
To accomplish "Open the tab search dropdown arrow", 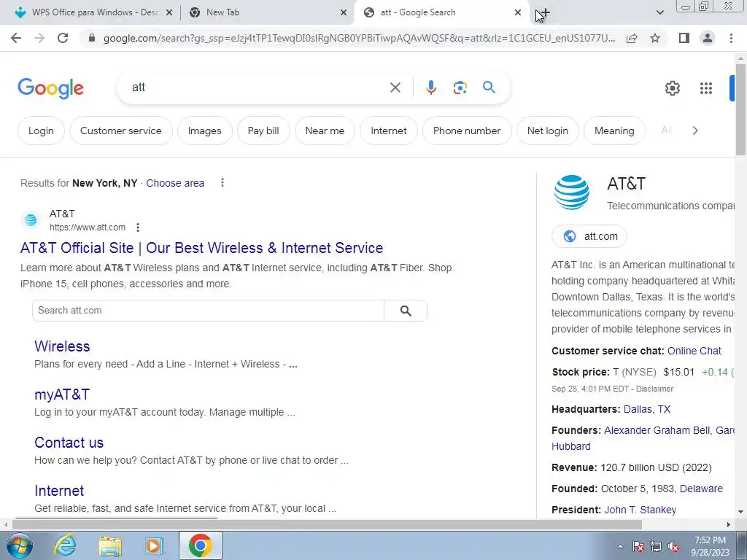I will [659, 13].
